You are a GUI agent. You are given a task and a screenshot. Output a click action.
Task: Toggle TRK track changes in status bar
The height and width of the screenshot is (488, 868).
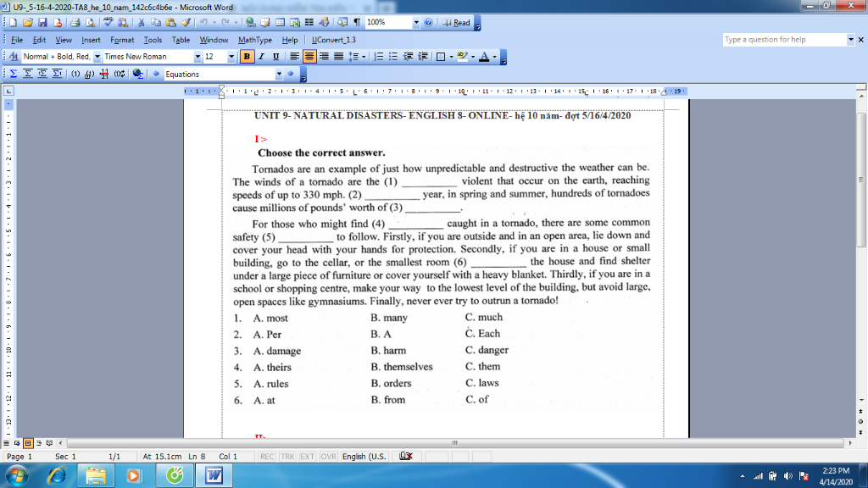287,457
